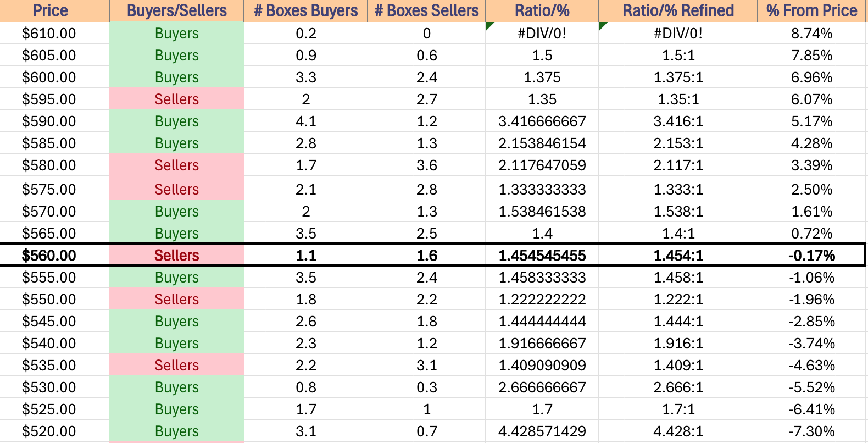Click the Sellers cell for $595.00

(x=176, y=99)
